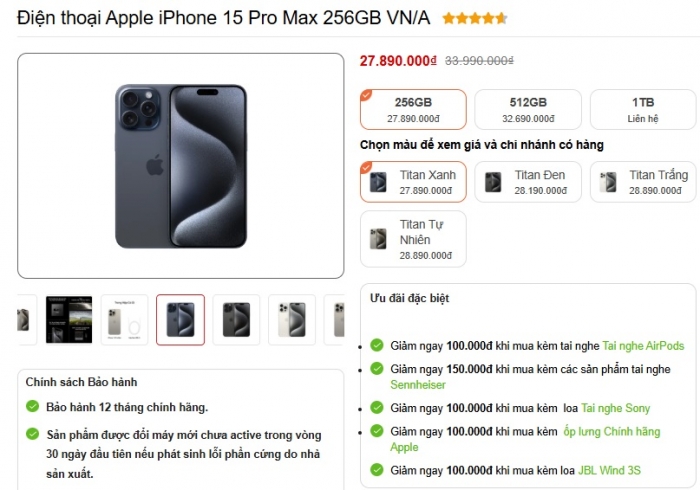Viewport: 700px width, 490px height.
Task: Select the 1TB Liên hệ option
Action: [643, 109]
